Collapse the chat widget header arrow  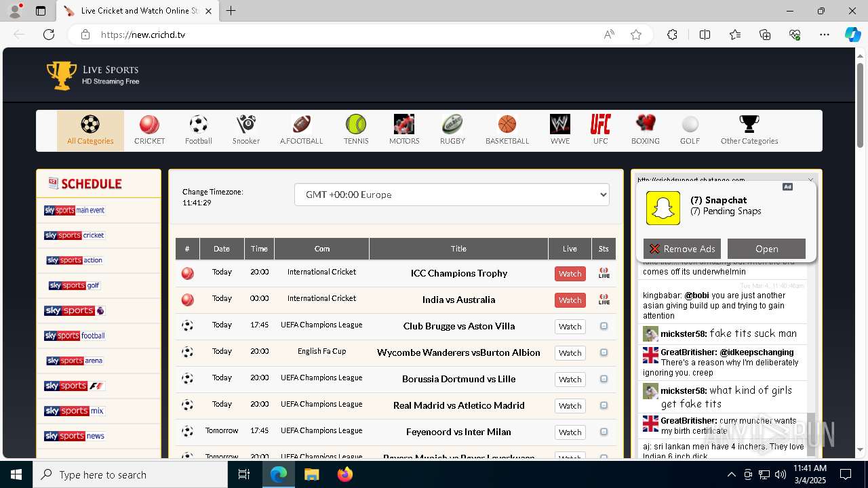point(810,180)
